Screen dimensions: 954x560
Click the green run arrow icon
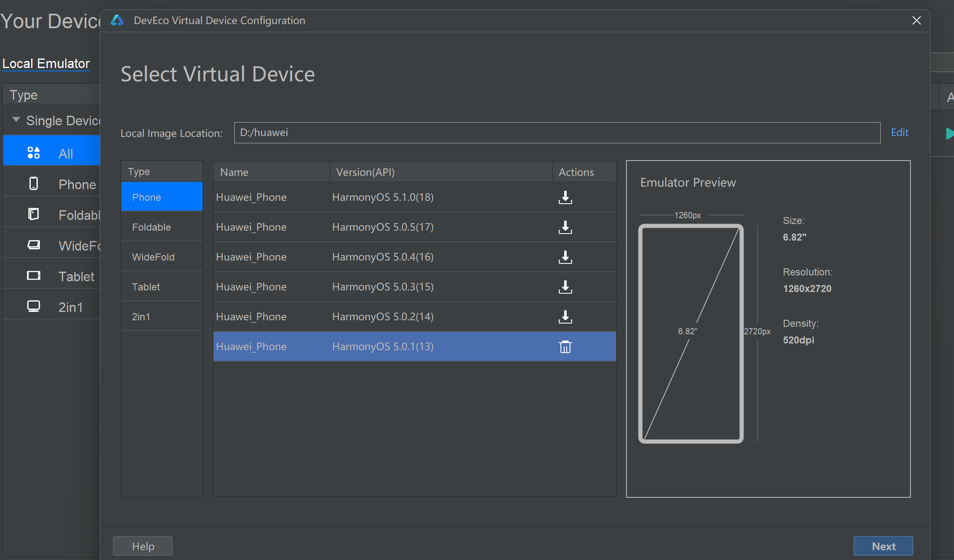pyautogui.click(x=949, y=134)
